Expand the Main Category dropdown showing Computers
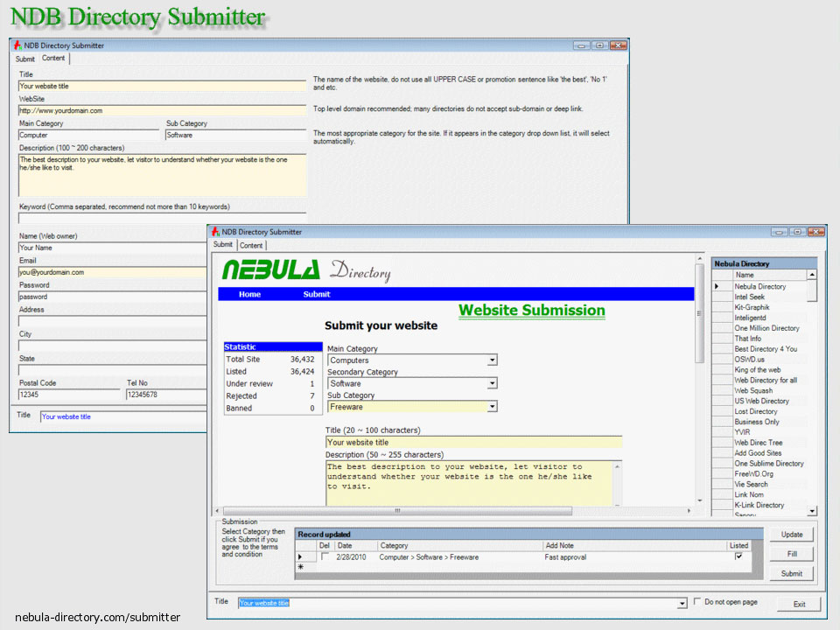The width and height of the screenshot is (840, 630). (492, 360)
